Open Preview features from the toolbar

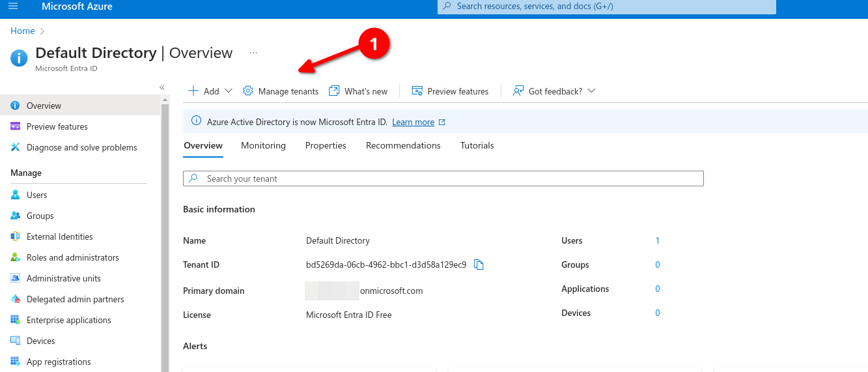(x=450, y=91)
